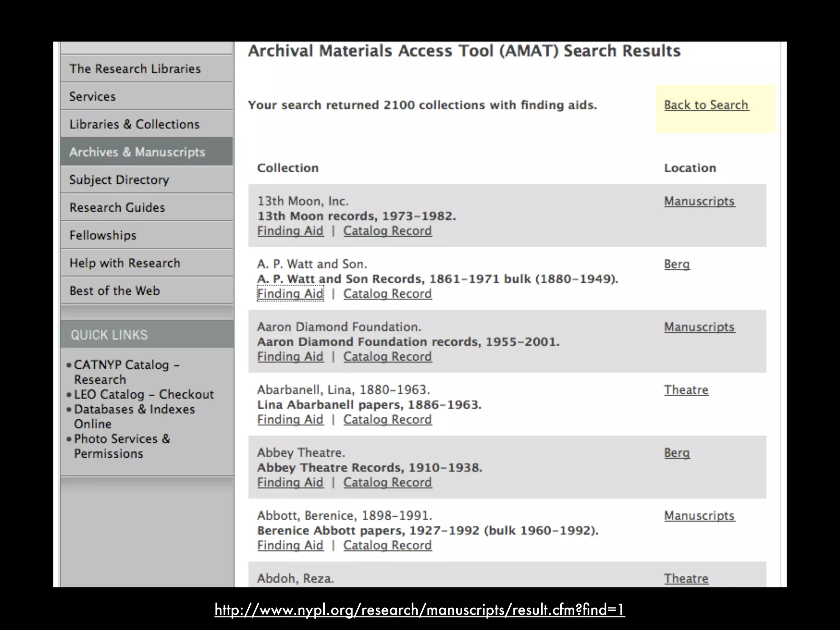Select Archives & Manuscripts sidebar item

click(147, 152)
